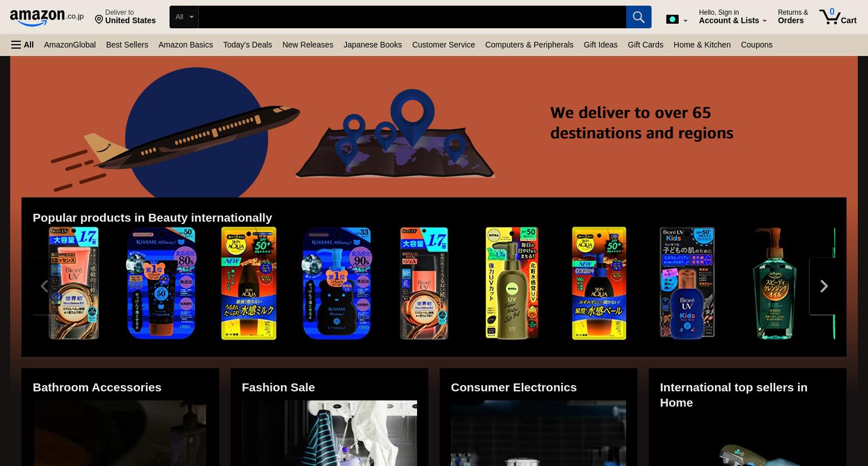Open Best Sellers in the nav bar
Viewport: 868px width, 466px height.
pyautogui.click(x=127, y=45)
